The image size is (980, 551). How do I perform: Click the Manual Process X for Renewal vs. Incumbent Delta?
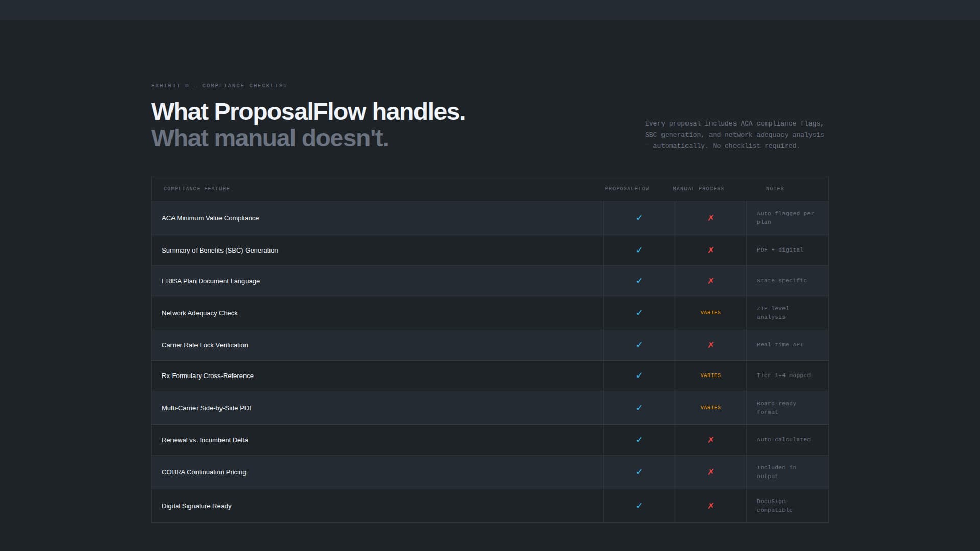point(710,440)
